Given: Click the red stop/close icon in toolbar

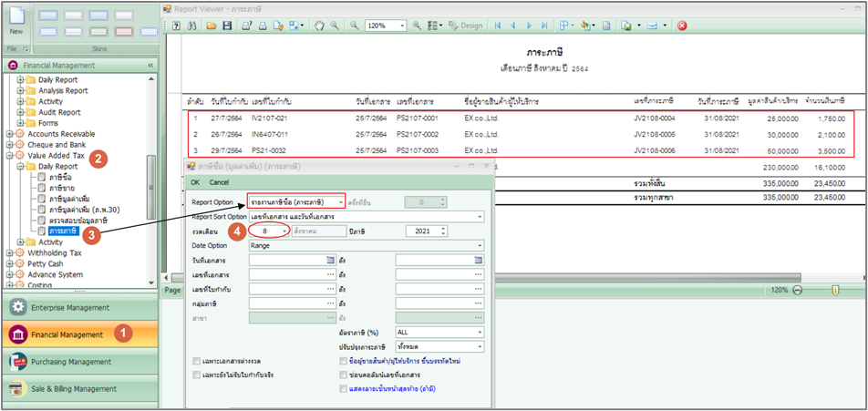Looking at the screenshot, I should [x=681, y=26].
